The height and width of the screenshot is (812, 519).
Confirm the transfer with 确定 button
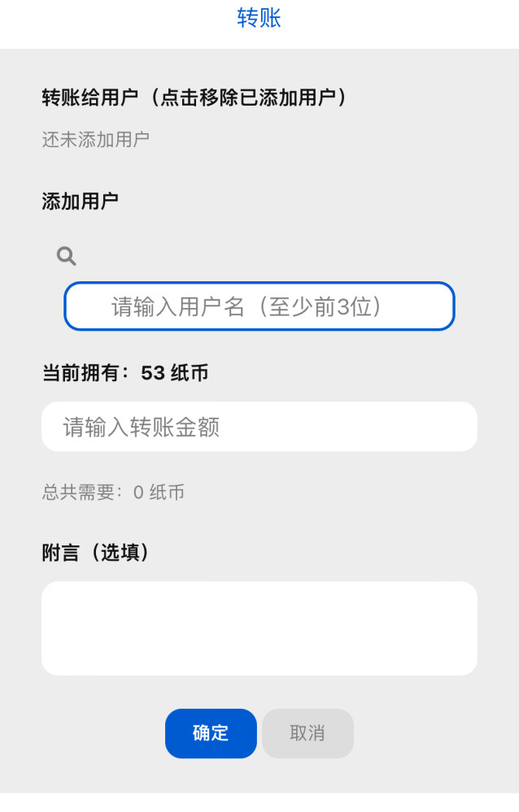[x=211, y=733]
